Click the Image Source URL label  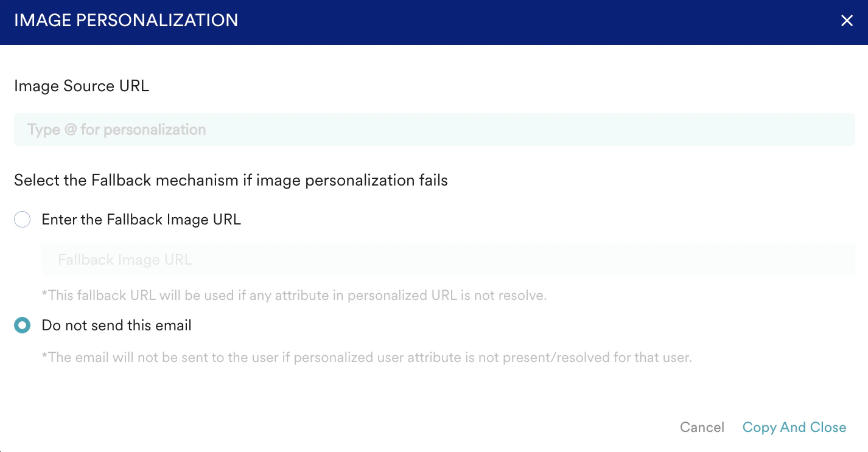point(82,86)
